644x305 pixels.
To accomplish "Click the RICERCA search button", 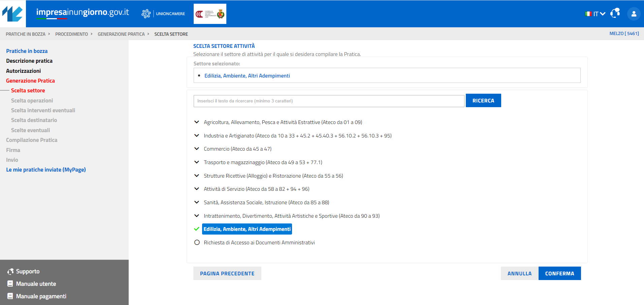I will [483, 100].
